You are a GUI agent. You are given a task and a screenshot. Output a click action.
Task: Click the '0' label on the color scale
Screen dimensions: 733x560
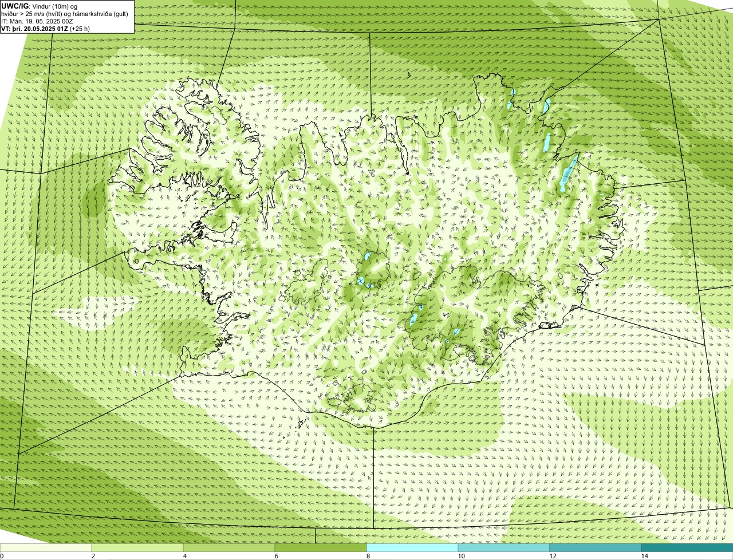(x=2, y=556)
